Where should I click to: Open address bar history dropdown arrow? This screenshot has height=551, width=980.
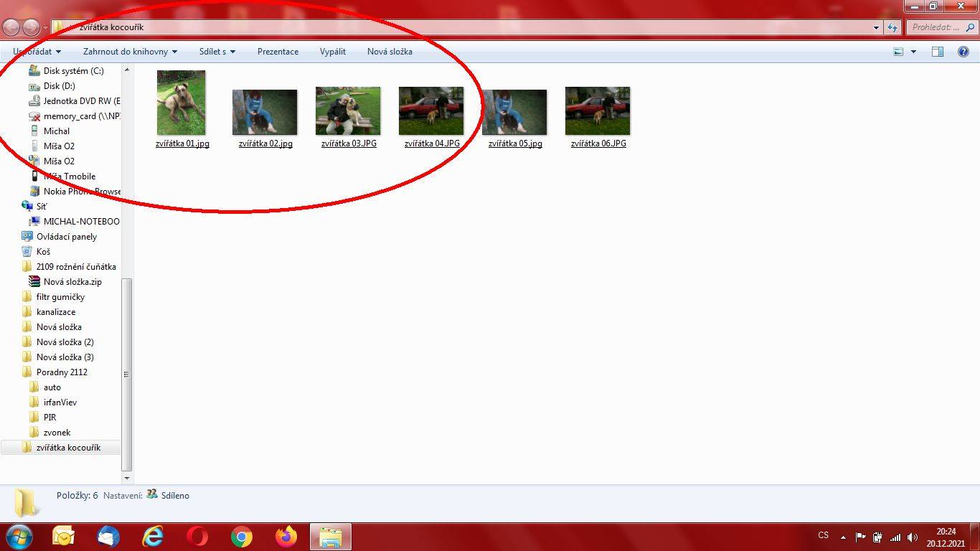click(876, 28)
